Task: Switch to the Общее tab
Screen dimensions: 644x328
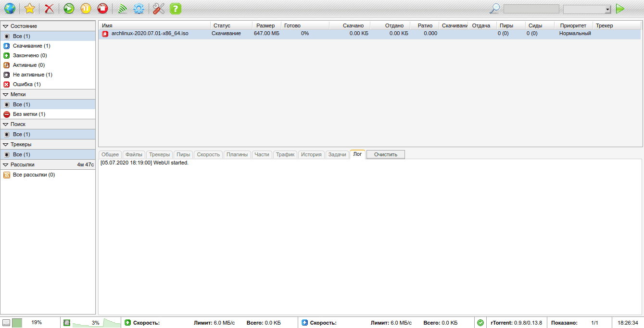Action: pos(110,154)
